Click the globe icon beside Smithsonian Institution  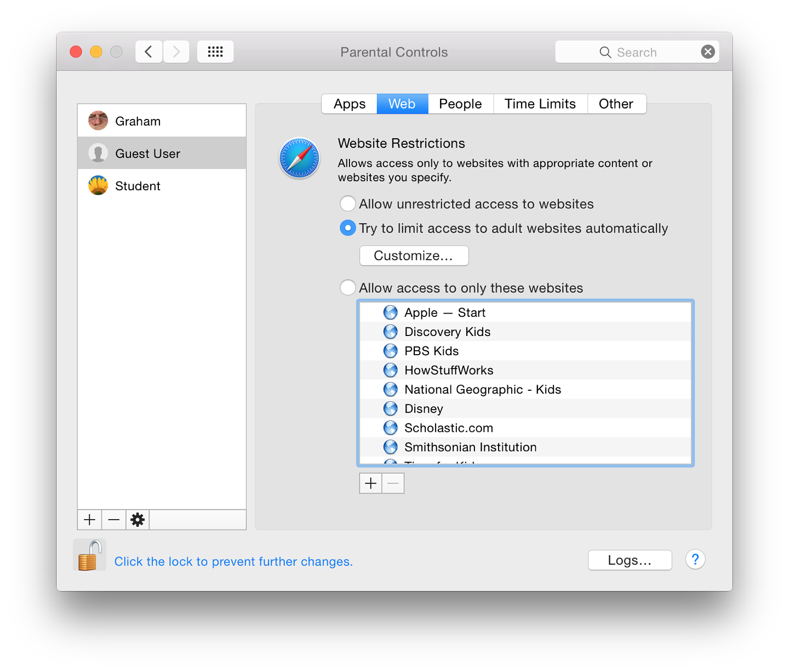391,447
